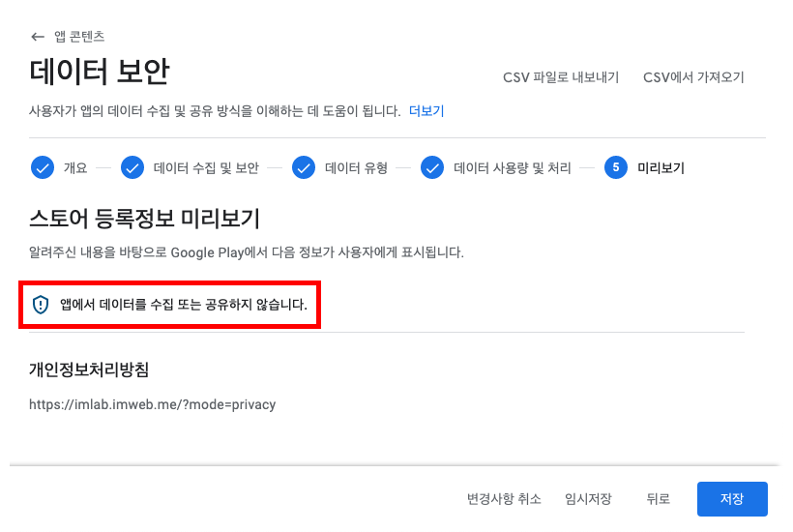Click the 뒤로 button

(x=658, y=499)
